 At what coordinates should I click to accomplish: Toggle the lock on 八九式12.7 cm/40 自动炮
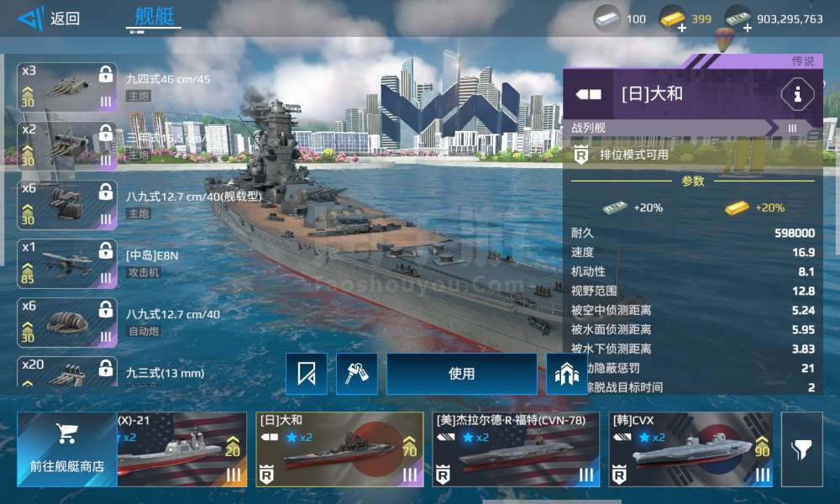106,309
